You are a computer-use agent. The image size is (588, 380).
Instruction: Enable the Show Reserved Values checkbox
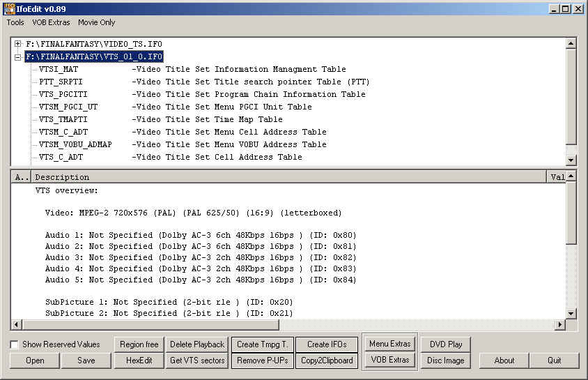14,344
